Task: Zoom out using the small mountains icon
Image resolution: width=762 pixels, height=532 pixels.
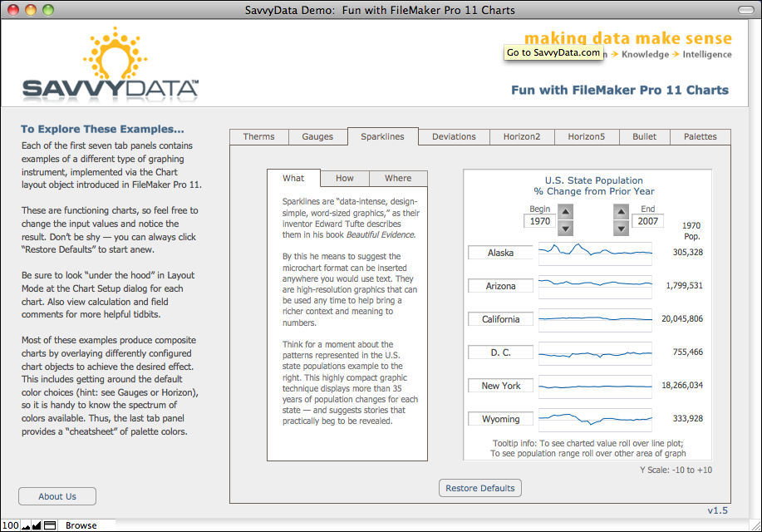Action: (26, 525)
